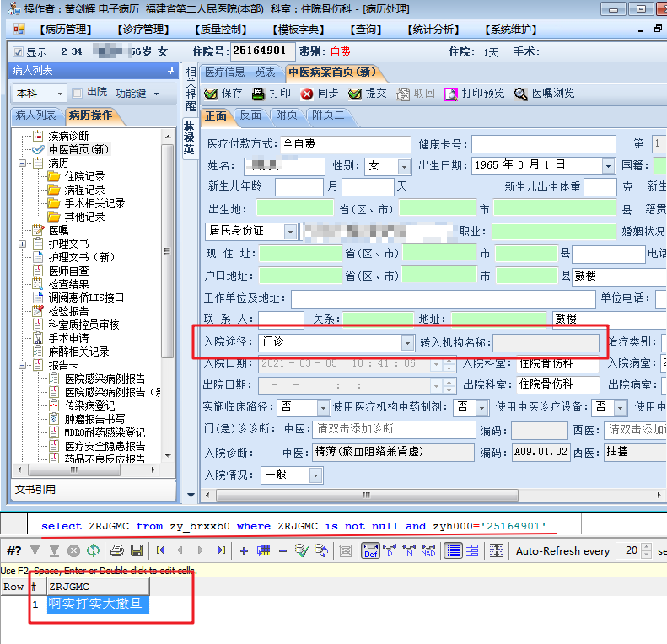
Task: Open the 统计分析 menu
Action: tap(433, 30)
